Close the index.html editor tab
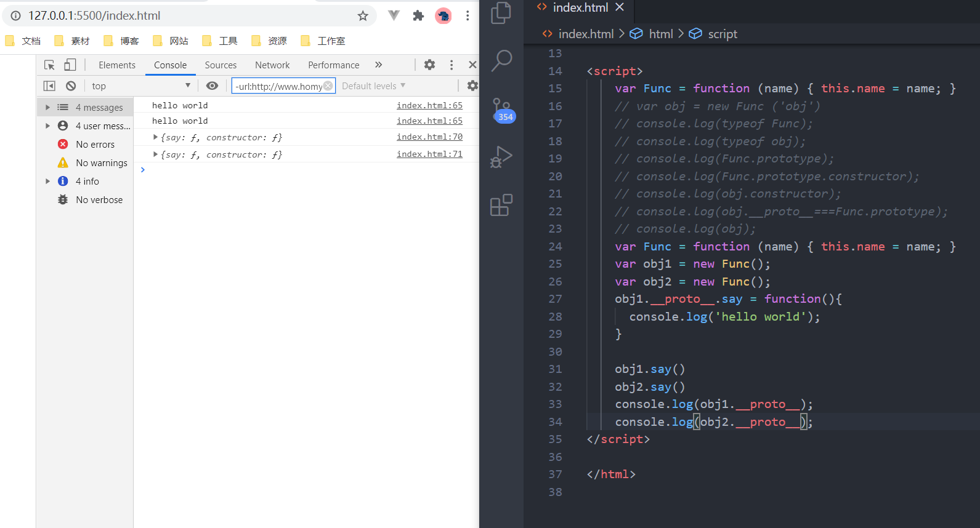The image size is (980, 528). click(x=620, y=7)
